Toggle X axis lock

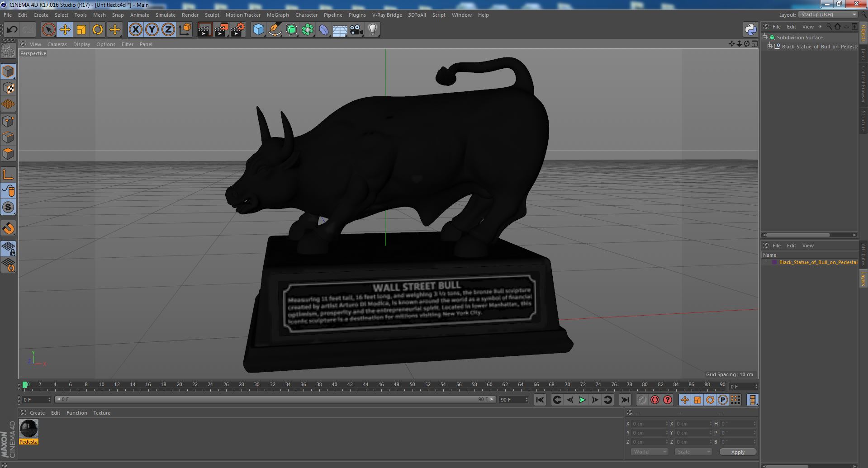pyautogui.click(x=135, y=30)
